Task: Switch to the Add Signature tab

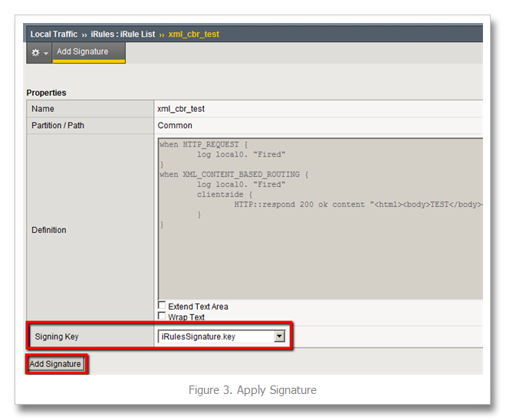Action: (x=82, y=52)
